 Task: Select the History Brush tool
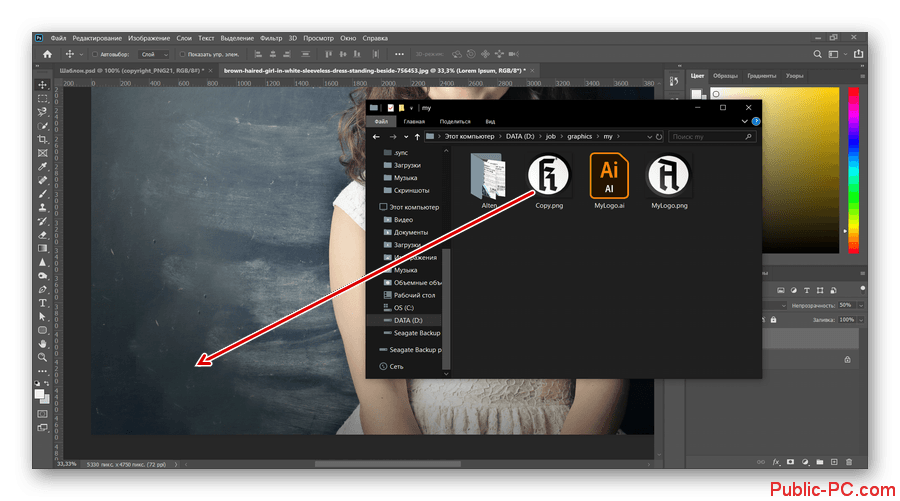(x=42, y=221)
